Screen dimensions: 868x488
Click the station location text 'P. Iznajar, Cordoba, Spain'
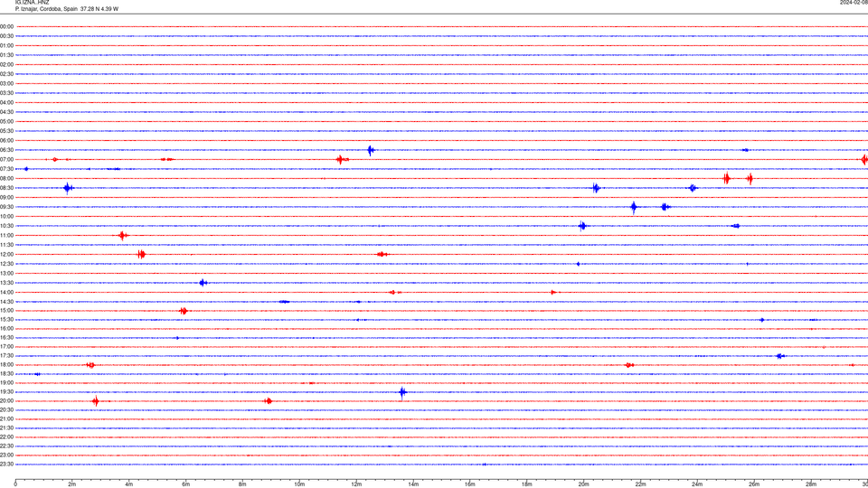pyautogui.click(x=46, y=9)
